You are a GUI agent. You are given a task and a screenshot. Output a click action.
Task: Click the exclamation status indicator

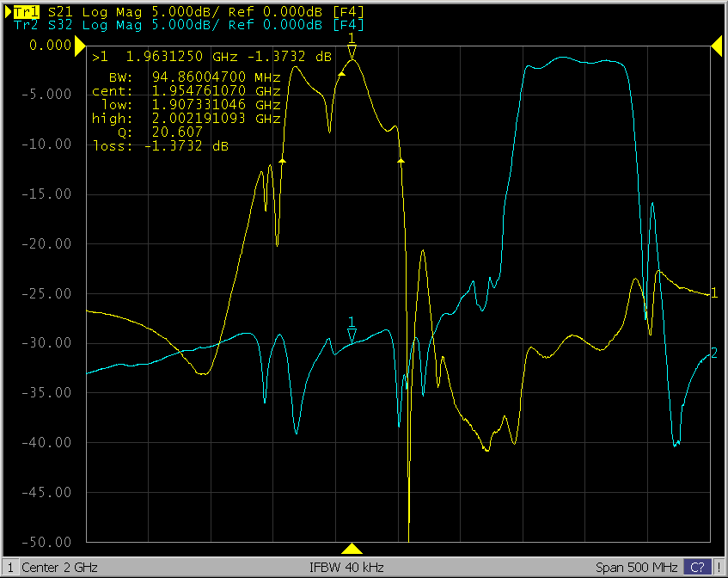tap(719, 568)
